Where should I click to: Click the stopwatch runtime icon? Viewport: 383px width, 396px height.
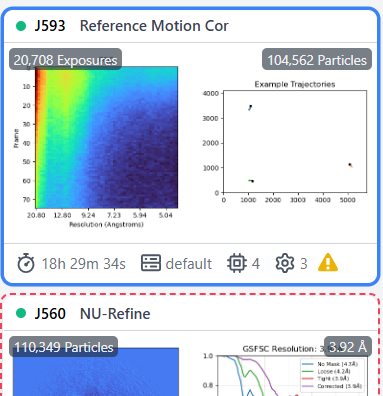[26, 263]
